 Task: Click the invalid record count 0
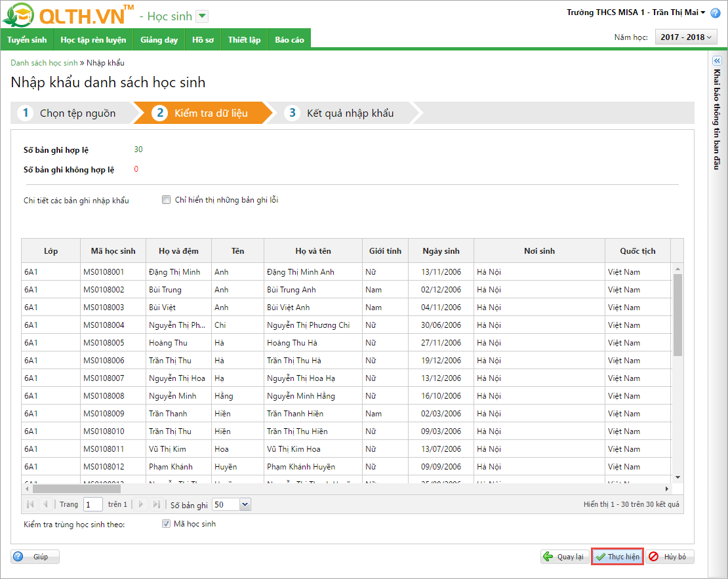click(x=136, y=169)
